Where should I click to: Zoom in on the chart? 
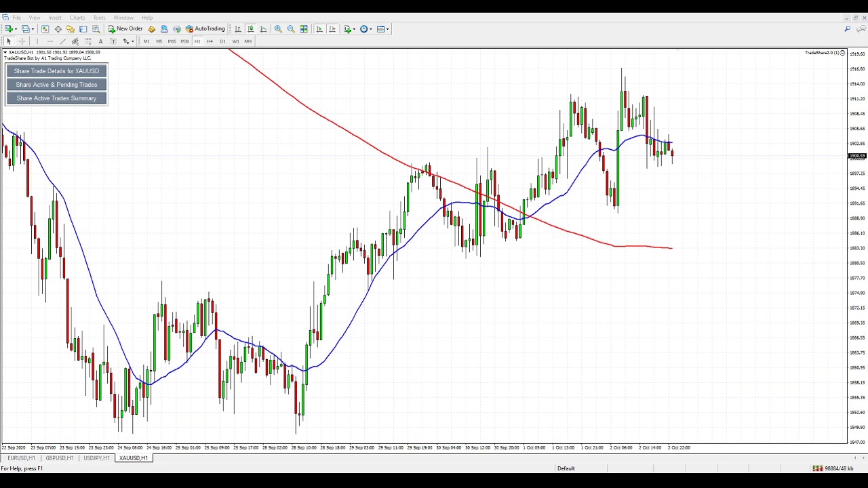click(278, 28)
